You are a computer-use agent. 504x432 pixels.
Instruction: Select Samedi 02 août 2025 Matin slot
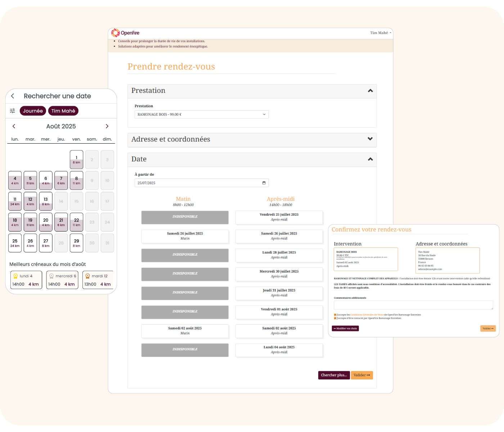coord(185,330)
